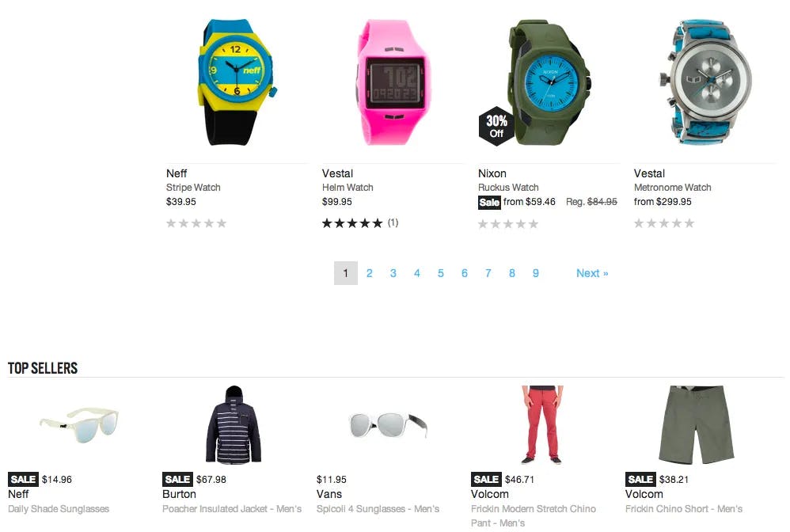Viewport: 790px width, 532px height.
Task: Click the Burton Poacher Insulated Jacket image
Action: coord(234,424)
